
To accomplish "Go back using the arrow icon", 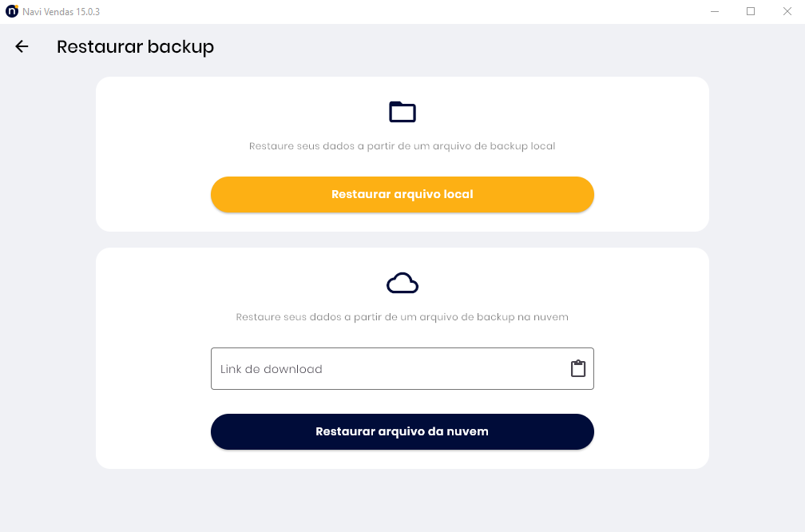I will [x=22, y=47].
